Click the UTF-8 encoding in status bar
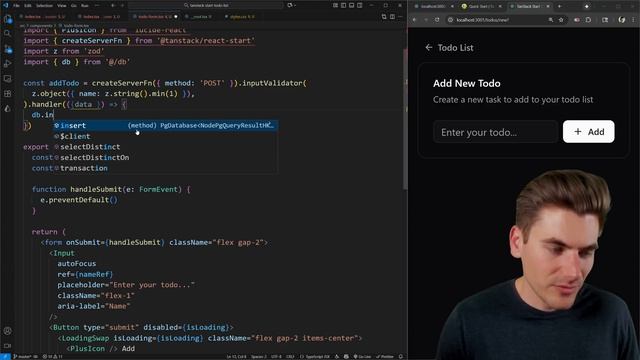Image resolution: width=640 pixels, height=360 pixels. [276, 356]
